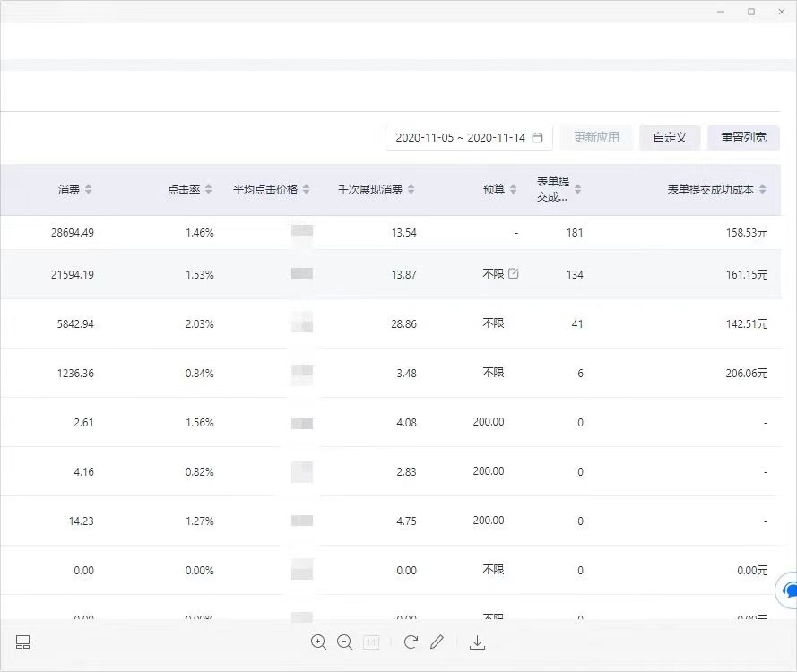The image size is (797, 672).
Task: Sort by 千次展现消费 column
Action: tap(376, 190)
